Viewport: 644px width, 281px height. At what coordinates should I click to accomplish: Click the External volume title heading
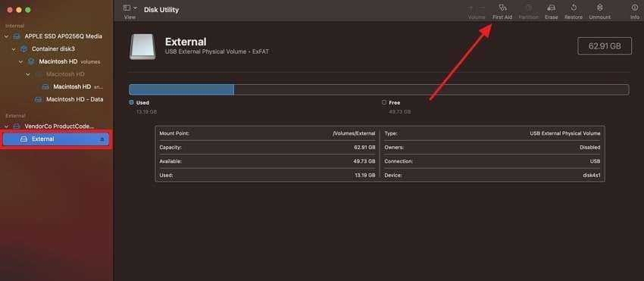point(186,42)
